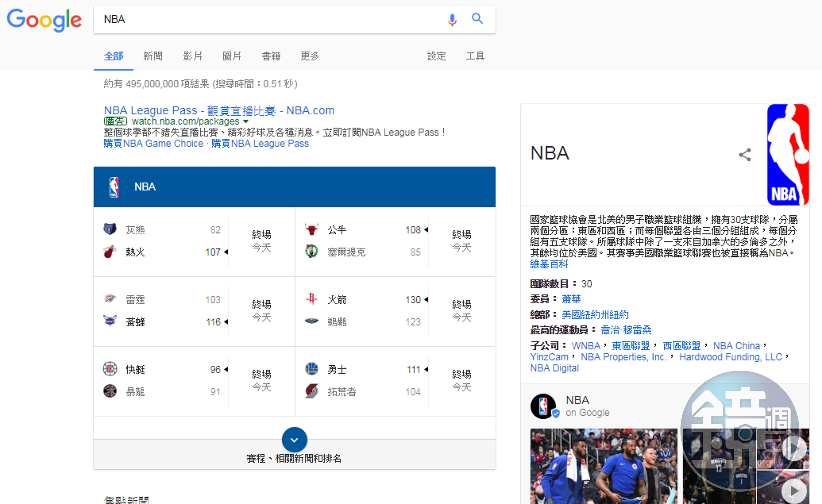Select the 熱火 team name
Viewport: 822px width, 504px height.
pyautogui.click(x=135, y=252)
